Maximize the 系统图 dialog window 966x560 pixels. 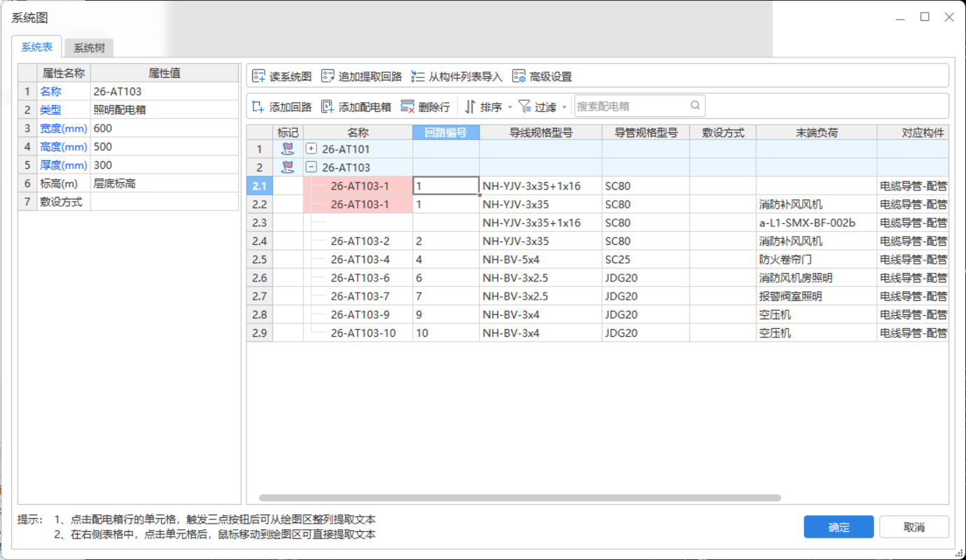click(x=925, y=17)
